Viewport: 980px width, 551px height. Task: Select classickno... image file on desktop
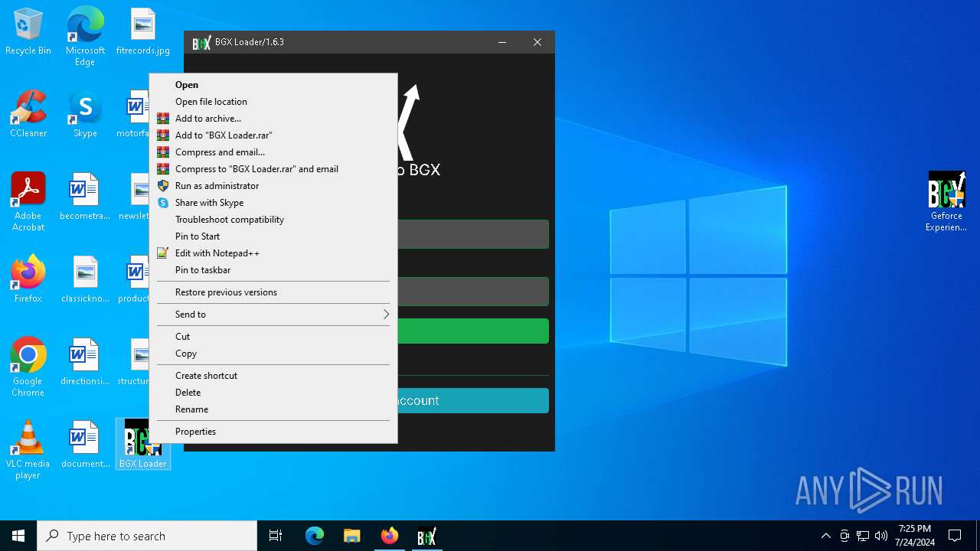click(85, 280)
